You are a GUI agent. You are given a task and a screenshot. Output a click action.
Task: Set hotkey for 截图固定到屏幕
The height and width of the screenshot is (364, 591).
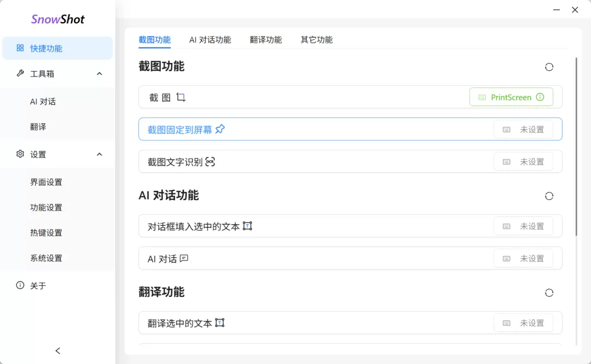pyautogui.click(x=523, y=130)
